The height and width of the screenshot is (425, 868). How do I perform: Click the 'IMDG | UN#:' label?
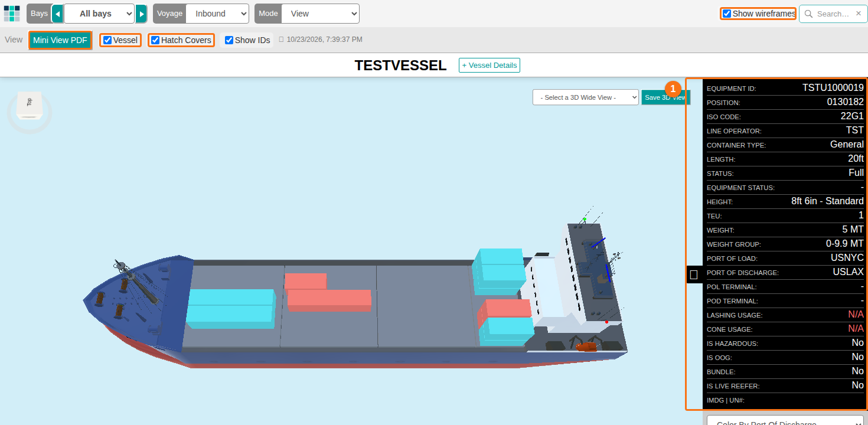point(726,401)
